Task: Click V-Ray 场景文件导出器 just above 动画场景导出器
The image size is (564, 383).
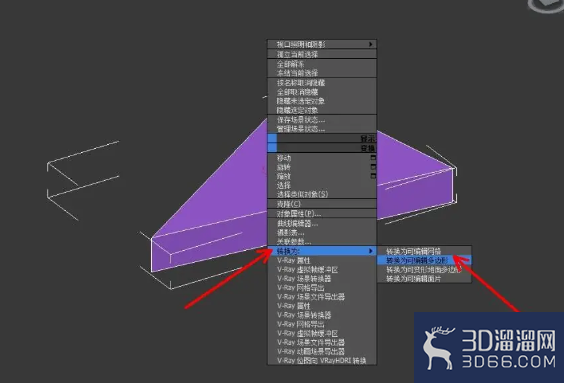Action: pyautogui.click(x=322, y=342)
